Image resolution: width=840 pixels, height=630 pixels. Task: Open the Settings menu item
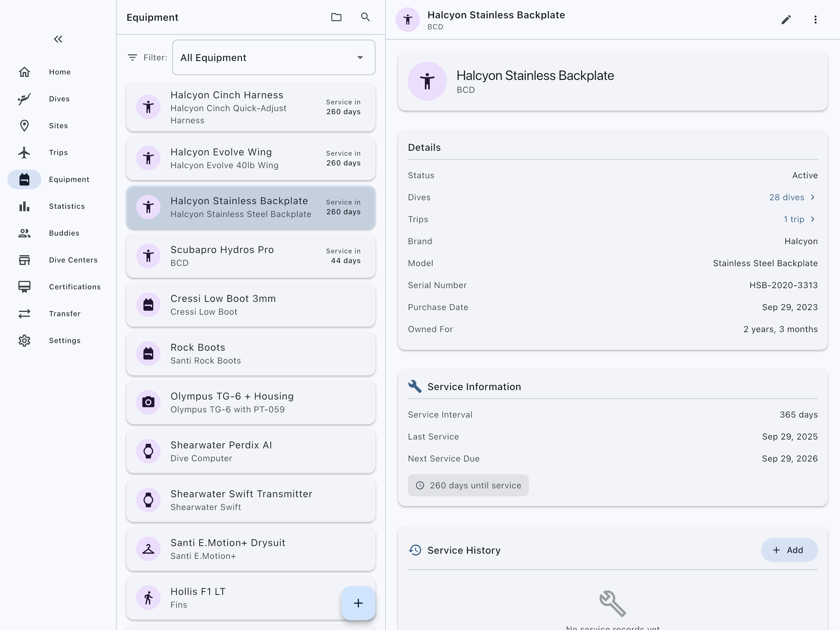pyautogui.click(x=65, y=341)
